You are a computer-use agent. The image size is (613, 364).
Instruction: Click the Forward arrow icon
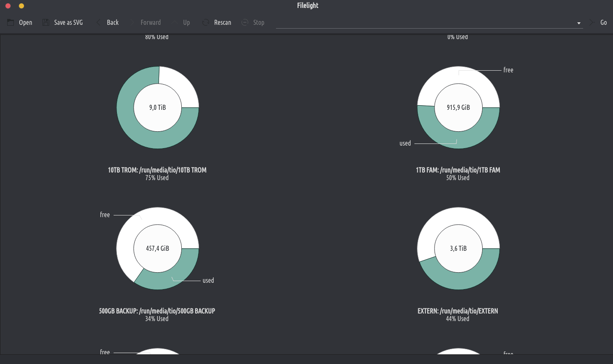click(132, 22)
